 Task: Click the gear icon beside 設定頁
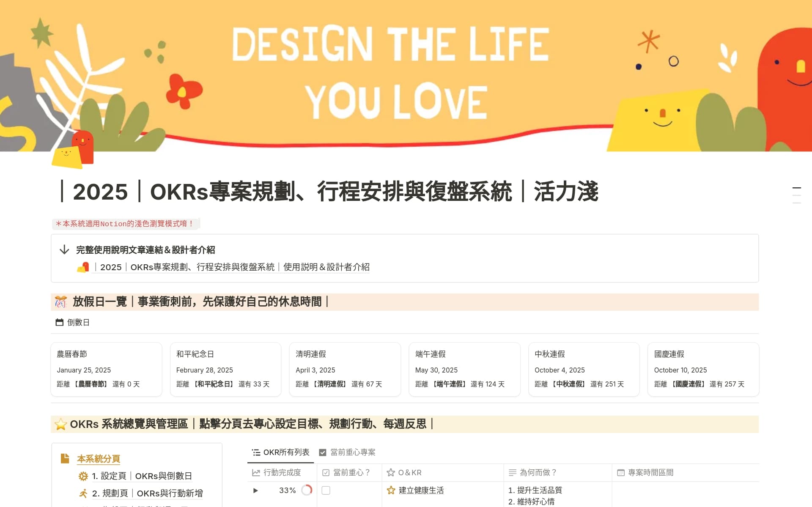[83, 476]
